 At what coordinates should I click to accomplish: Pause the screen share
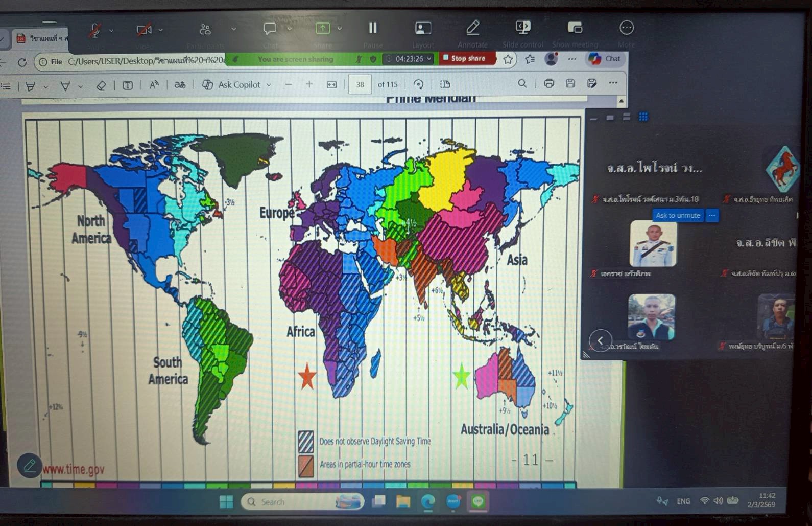point(373,28)
